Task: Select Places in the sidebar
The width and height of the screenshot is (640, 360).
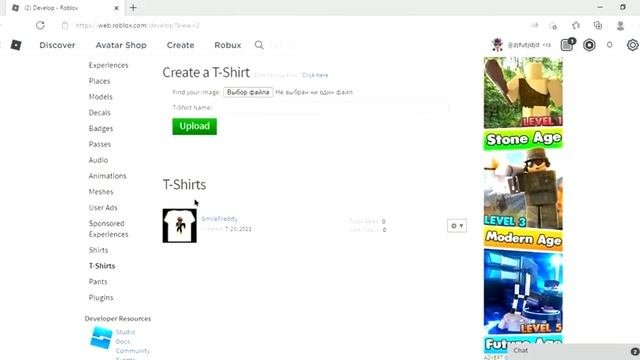Action: [100, 81]
